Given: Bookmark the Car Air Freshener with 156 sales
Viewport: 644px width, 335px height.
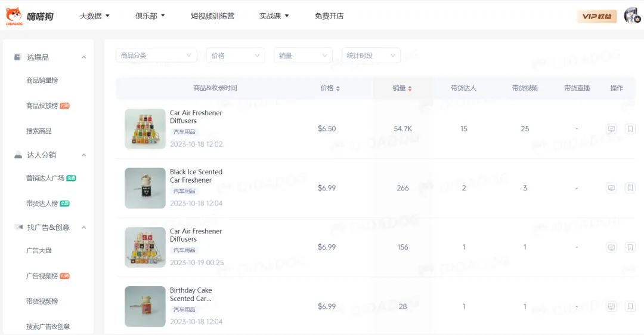Looking at the screenshot, I should [630, 247].
